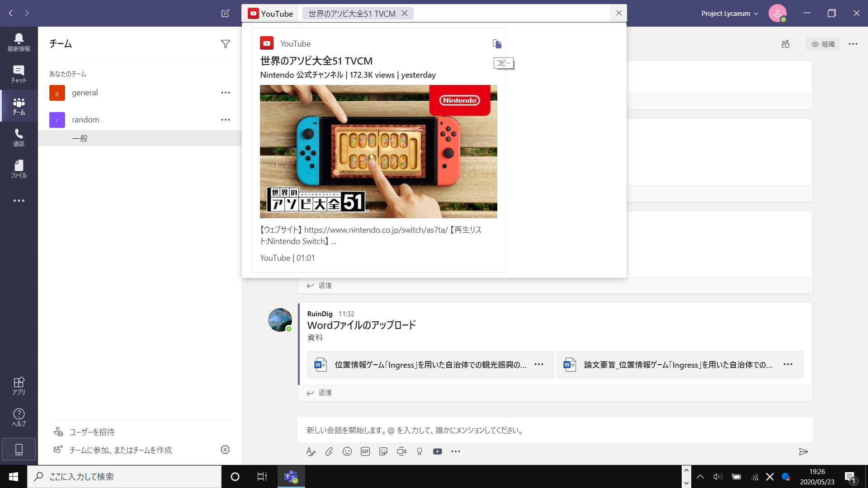The width and height of the screenshot is (868, 488).
Task: Click ユーザーを招待 to invite users
Action: pyautogui.click(x=92, y=432)
